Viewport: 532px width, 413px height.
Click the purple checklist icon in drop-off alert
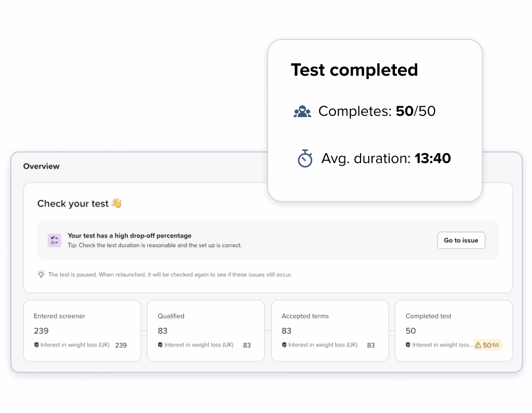click(x=54, y=240)
